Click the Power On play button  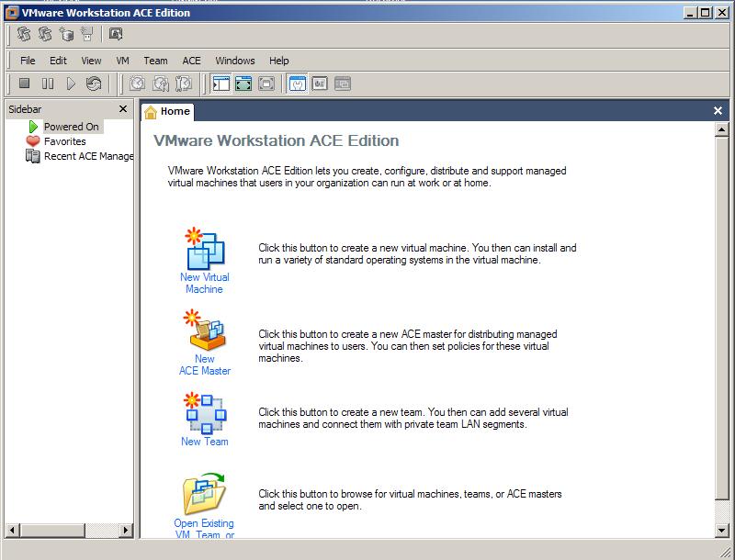[71, 84]
